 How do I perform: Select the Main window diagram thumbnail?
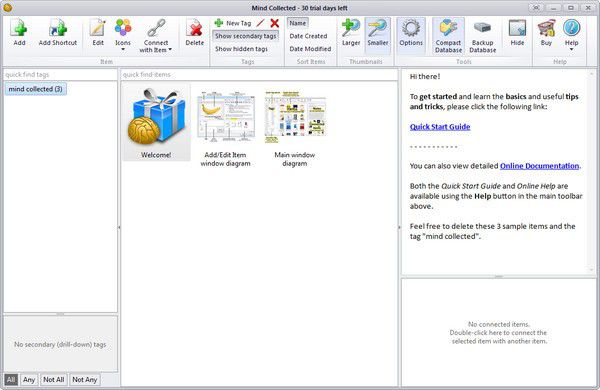tap(294, 127)
